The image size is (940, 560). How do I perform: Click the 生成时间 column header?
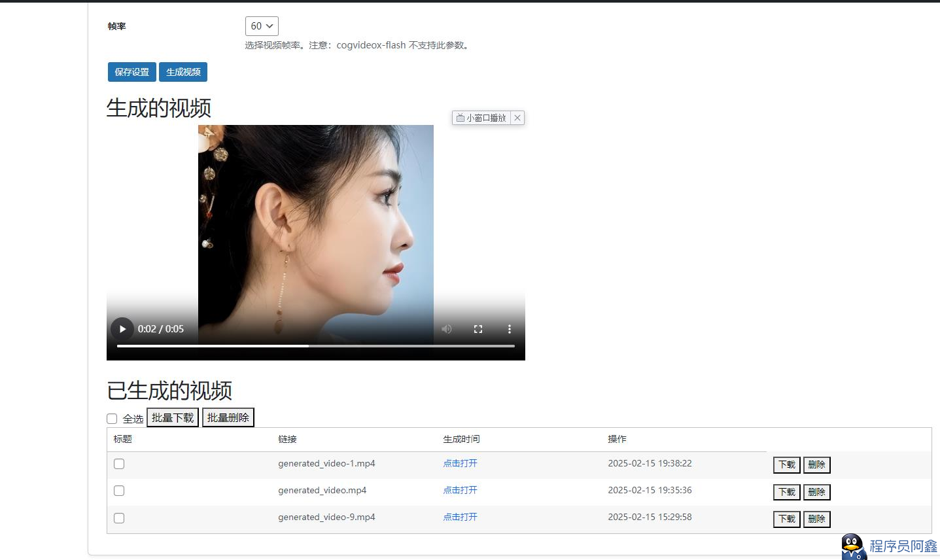(x=461, y=439)
